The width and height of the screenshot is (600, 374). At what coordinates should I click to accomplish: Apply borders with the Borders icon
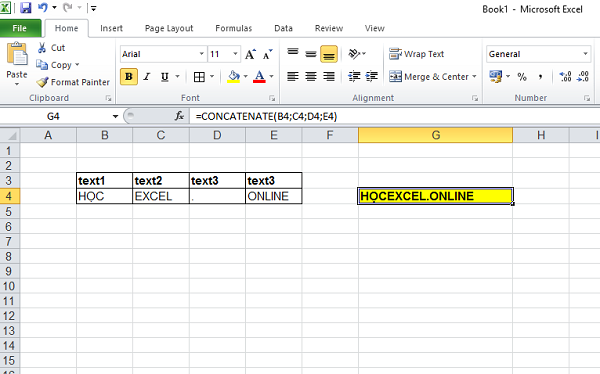199,77
